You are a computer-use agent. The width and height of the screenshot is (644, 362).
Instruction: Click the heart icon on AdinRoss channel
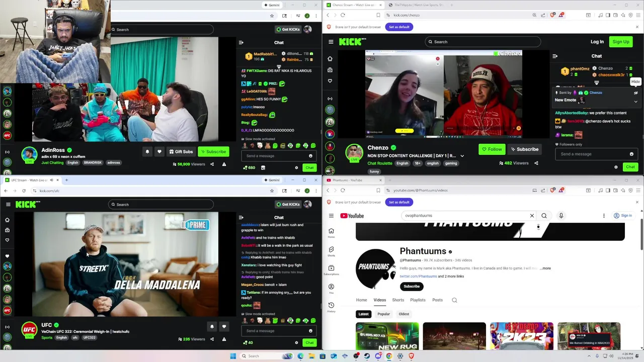(x=159, y=151)
